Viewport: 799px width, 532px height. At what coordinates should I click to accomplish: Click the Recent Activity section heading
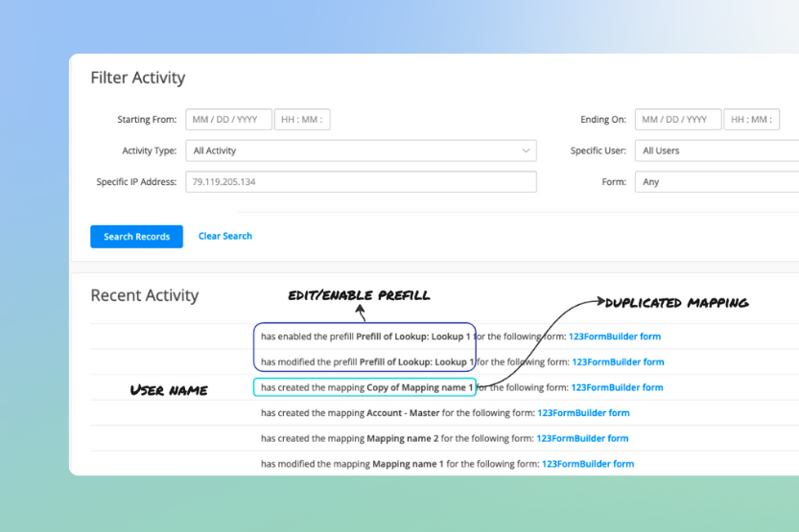click(x=144, y=295)
